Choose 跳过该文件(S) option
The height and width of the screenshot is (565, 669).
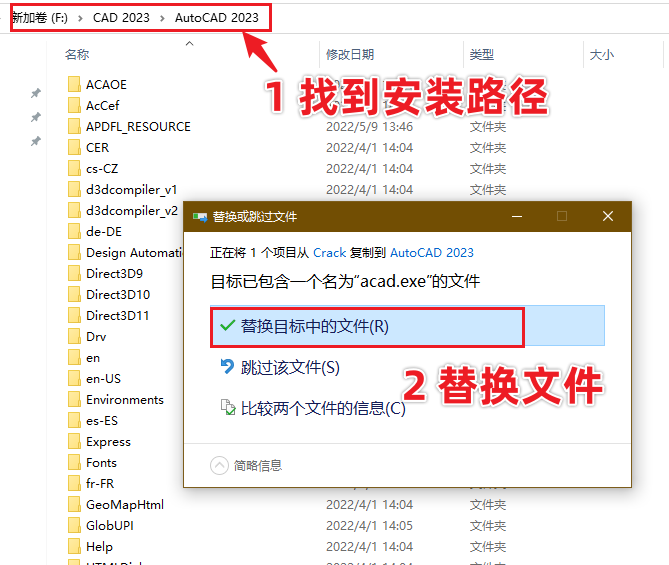tap(290, 367)
